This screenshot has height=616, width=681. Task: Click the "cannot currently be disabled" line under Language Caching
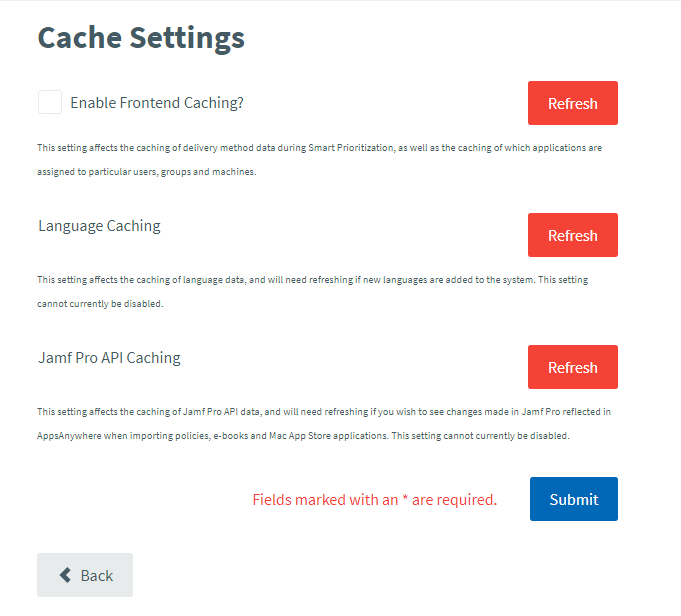pyautogui.click(x=100, y=304)
